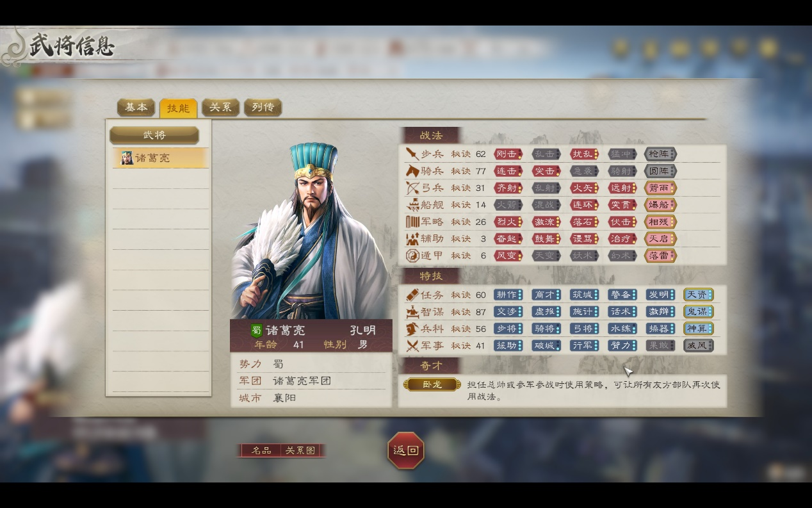Select the 骑兵 cavalry horse icon
The image size is (812, 508).
(412, 171)
